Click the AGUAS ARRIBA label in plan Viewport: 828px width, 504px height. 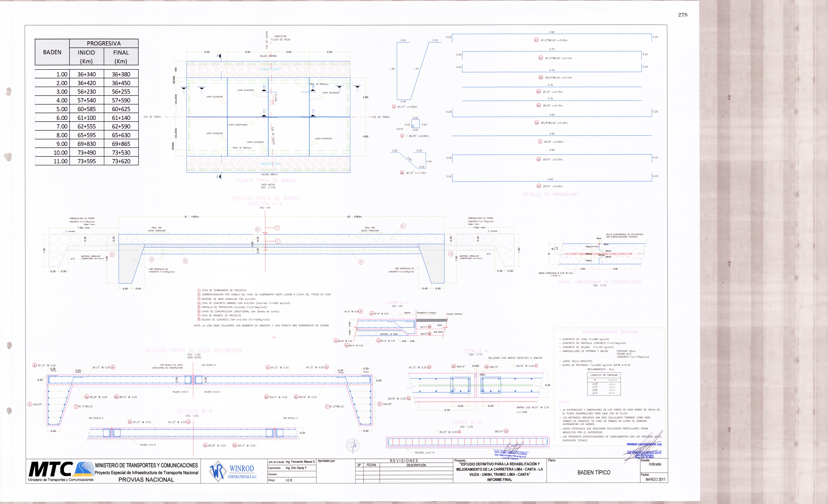(268, 56)
